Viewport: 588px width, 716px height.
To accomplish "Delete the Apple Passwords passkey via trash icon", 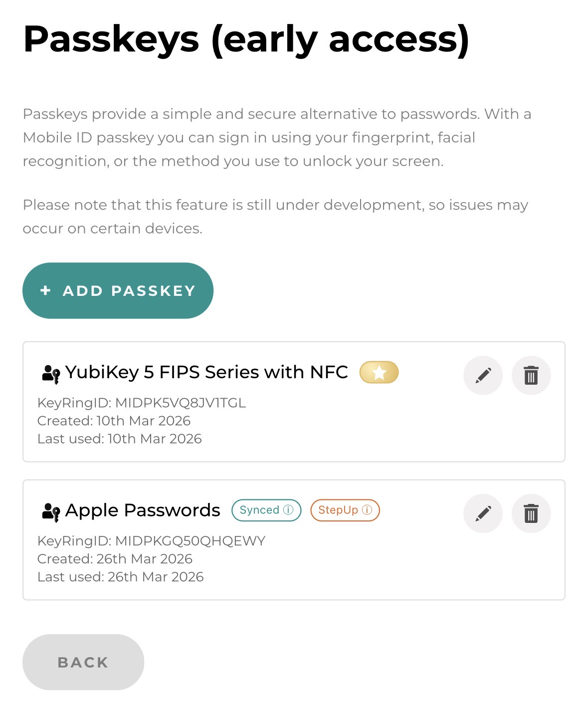I will [531, 513].
